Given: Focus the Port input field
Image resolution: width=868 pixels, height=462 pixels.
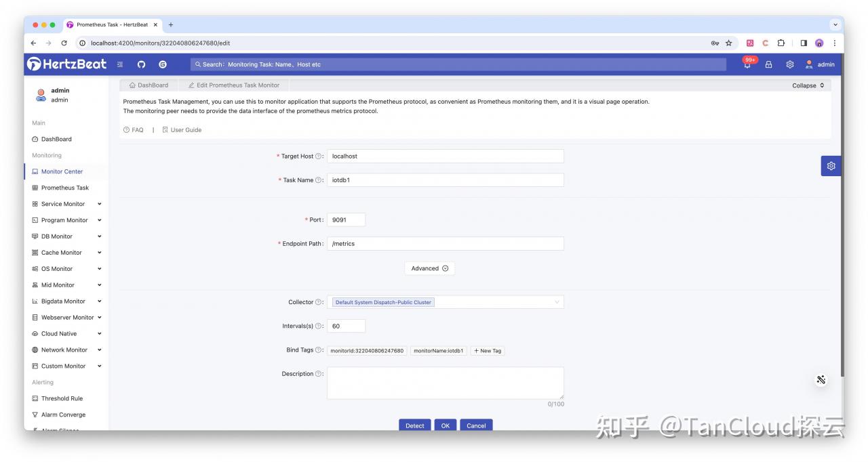Looking at the screenshot, I should [x=346, y=219].
